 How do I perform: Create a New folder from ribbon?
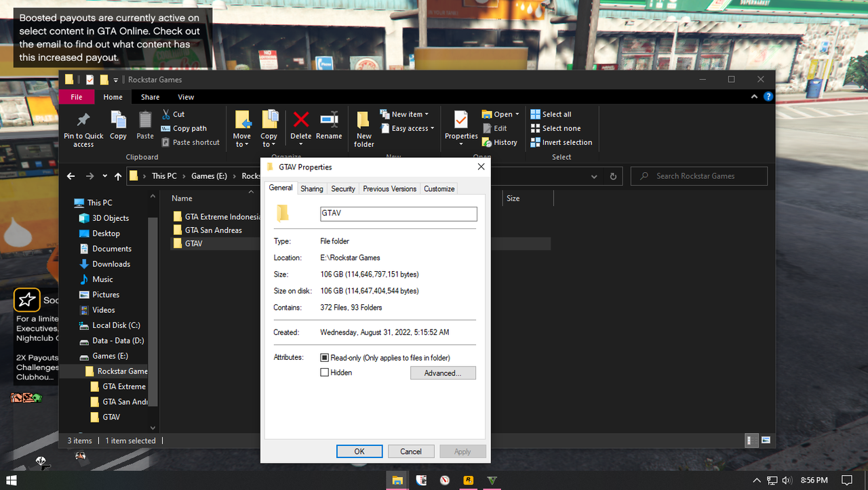pos(364,129)
